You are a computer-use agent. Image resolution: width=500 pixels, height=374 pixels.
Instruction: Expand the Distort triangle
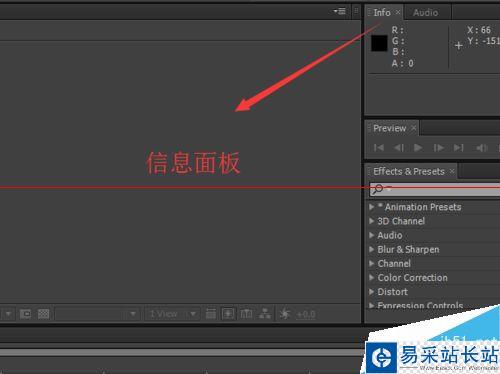tap(372, 292)
